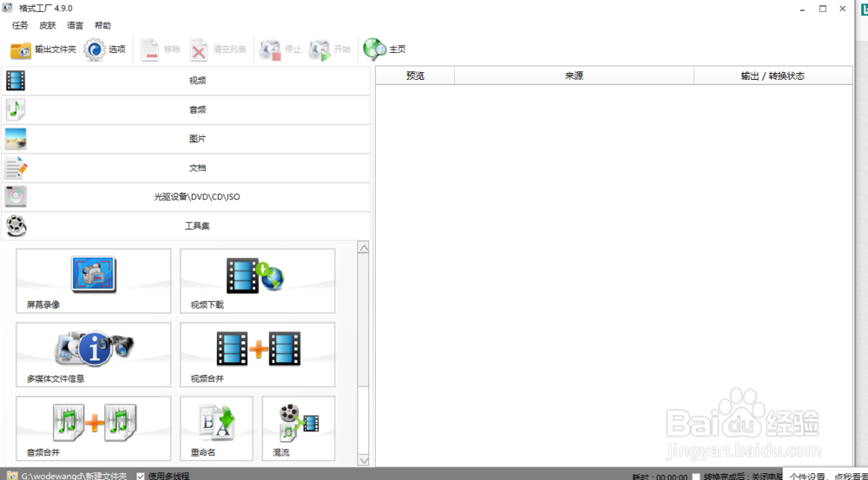The height and width of the screenshot is (480, 868).
Task: Open the 多媒体文件信息 media info tool
Action: (94, 354)
